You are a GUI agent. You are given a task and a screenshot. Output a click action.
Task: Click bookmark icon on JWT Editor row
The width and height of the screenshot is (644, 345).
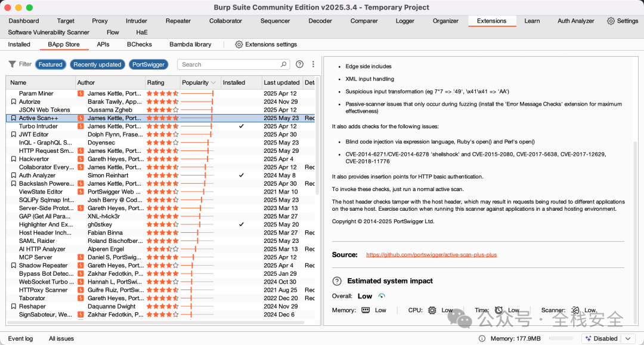click(14, 134)
